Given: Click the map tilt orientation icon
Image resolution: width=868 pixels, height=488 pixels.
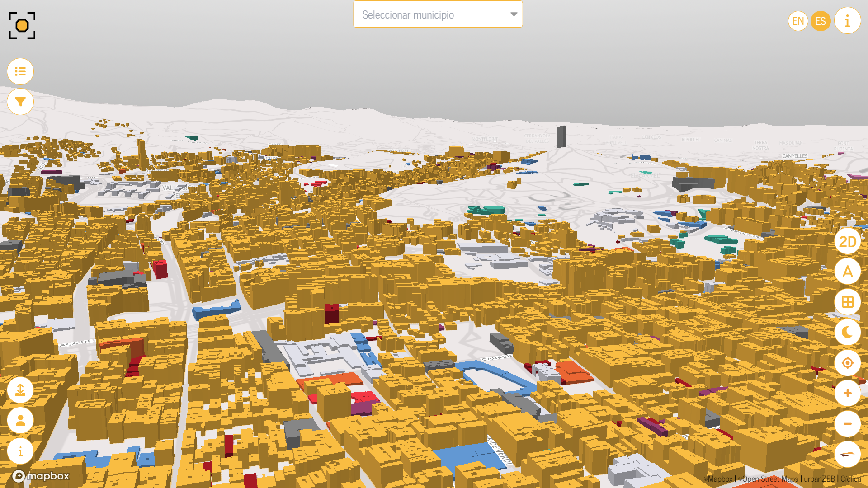Looking at the screenshot, I should pyautogui.click(x=848, y=454).
